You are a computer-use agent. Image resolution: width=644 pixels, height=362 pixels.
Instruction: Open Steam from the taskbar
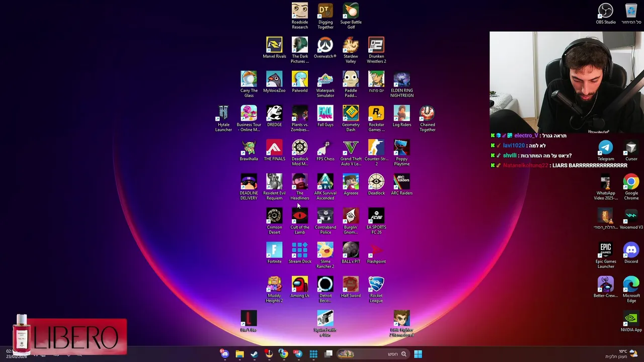click(254, 354)
